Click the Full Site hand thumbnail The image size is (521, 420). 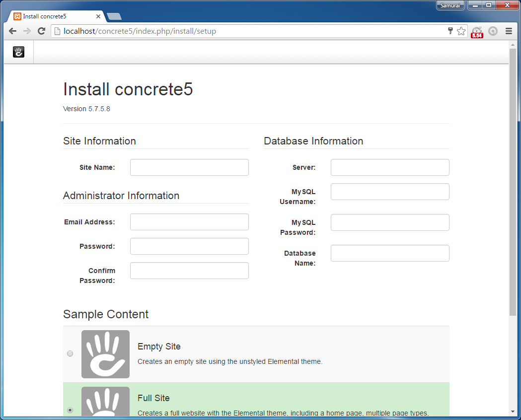(105, 402)
